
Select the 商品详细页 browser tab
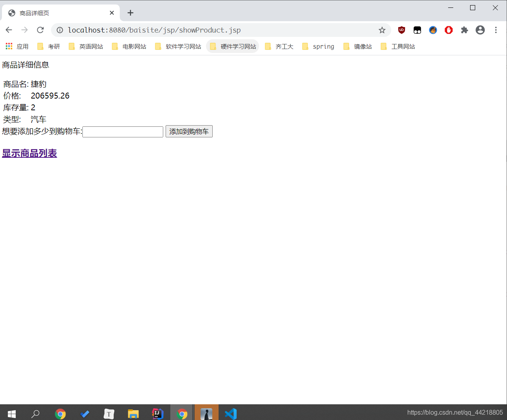pyautogui.click(x=61, y=13)
